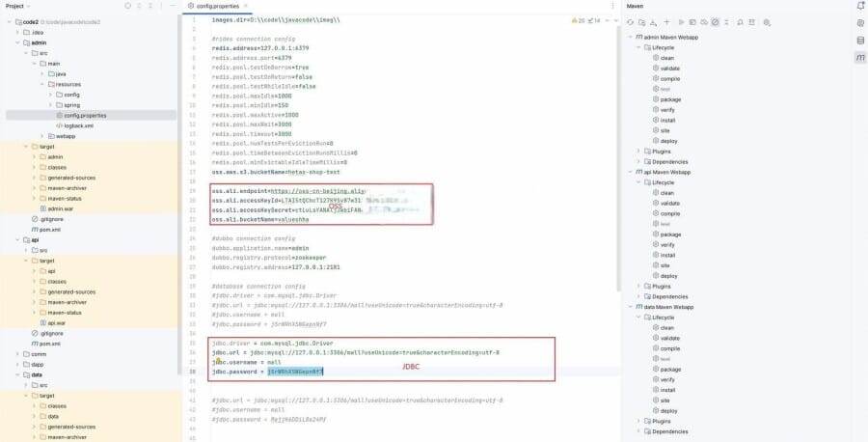Click the editor vertical scrollbar
Image resolution: width=868 pixels, height=442 pixels.
click(618, 145)
